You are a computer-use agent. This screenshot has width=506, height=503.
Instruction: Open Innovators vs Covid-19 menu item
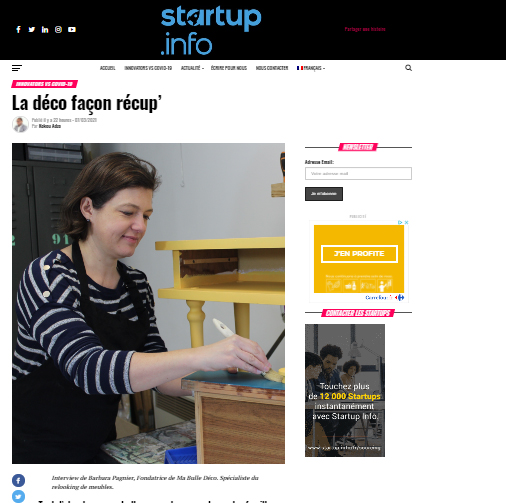tap(148, 68)
